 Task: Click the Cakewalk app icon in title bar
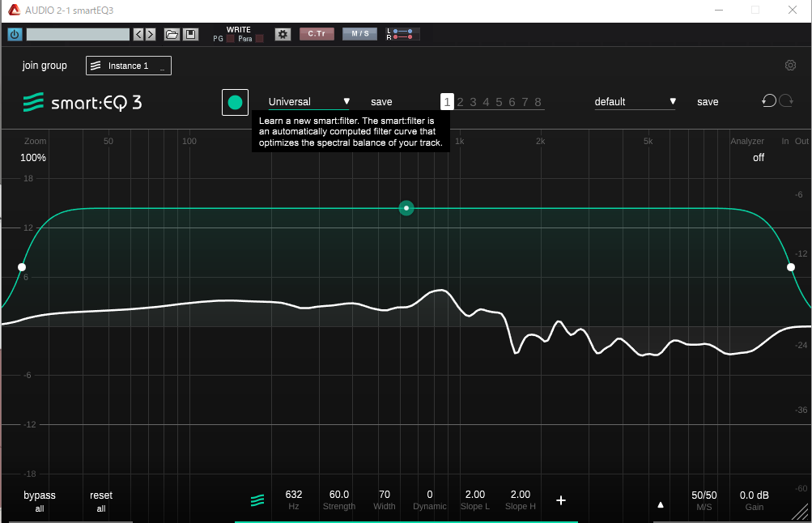tap(14, 10)
